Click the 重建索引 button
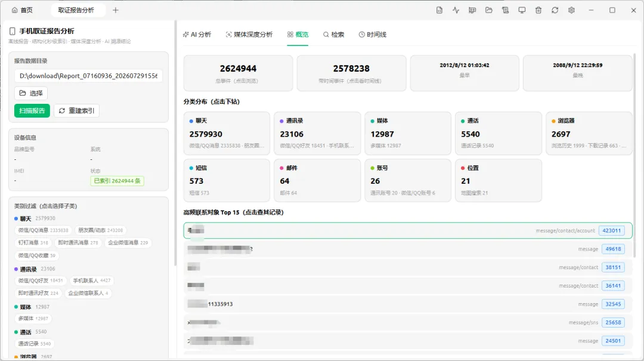 click(76, 110)
